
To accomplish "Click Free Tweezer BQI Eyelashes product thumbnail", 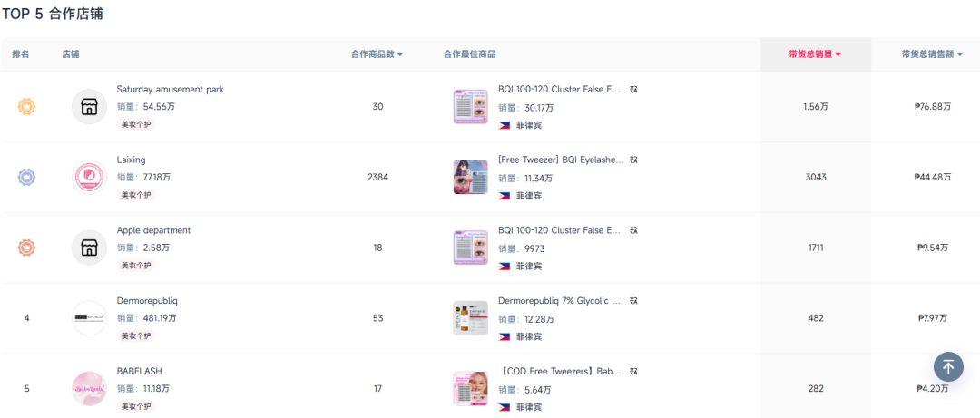I will pos(470,178).
